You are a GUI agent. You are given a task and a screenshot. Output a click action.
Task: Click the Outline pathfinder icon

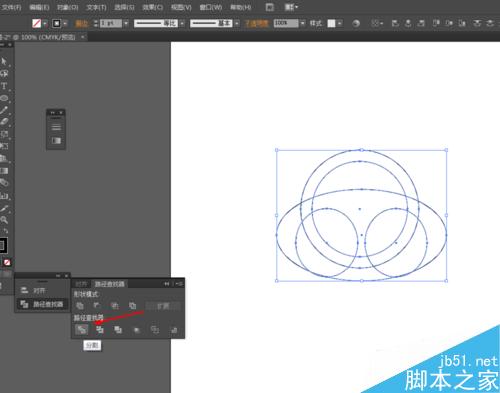[x=155, y=330]
